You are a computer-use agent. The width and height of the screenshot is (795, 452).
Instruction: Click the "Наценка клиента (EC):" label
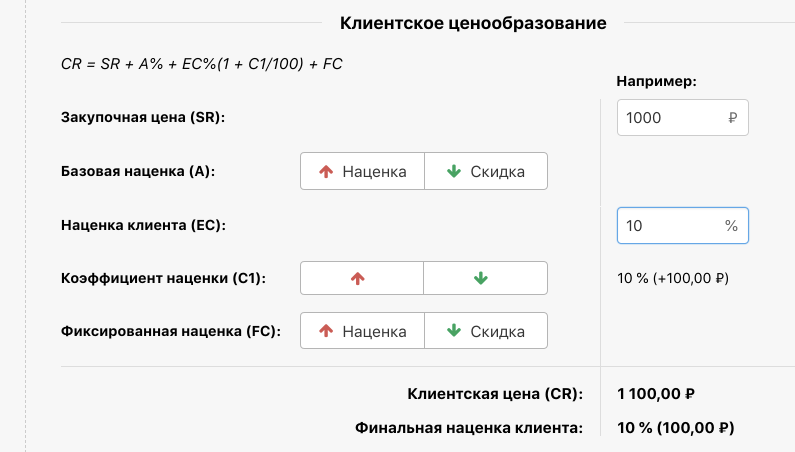pyautogui.click(x=143, y=225)
